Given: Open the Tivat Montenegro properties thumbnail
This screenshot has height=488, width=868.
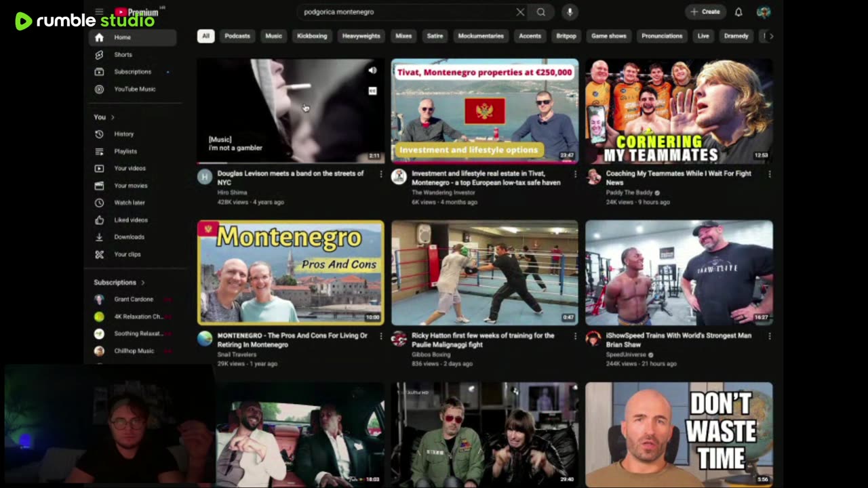Looking at the screenshot, I should [485, 111].
